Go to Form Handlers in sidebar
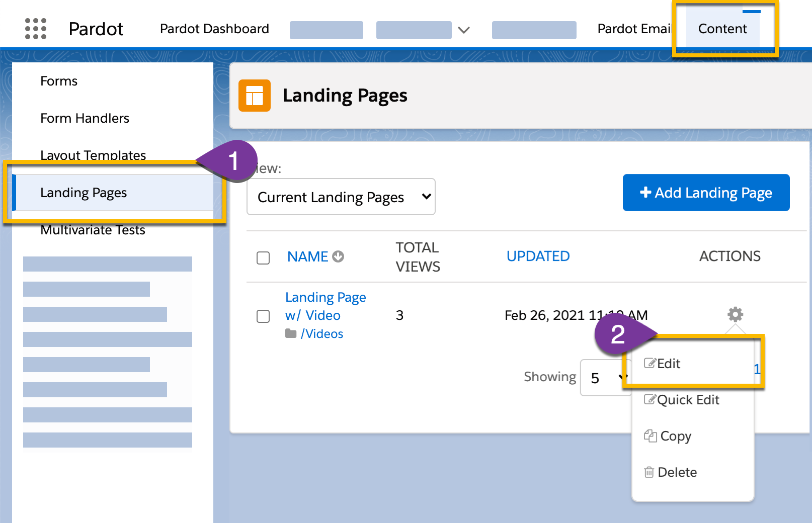 [85, 118]
